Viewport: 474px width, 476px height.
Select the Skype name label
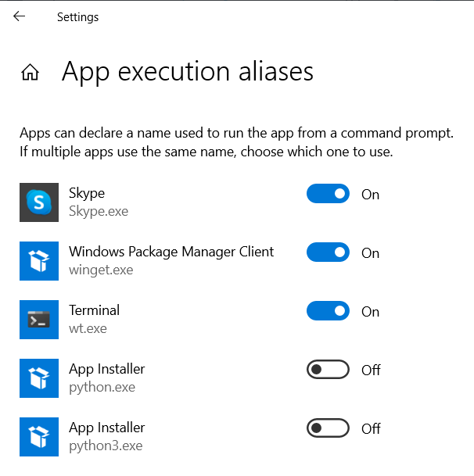(87, 194)
